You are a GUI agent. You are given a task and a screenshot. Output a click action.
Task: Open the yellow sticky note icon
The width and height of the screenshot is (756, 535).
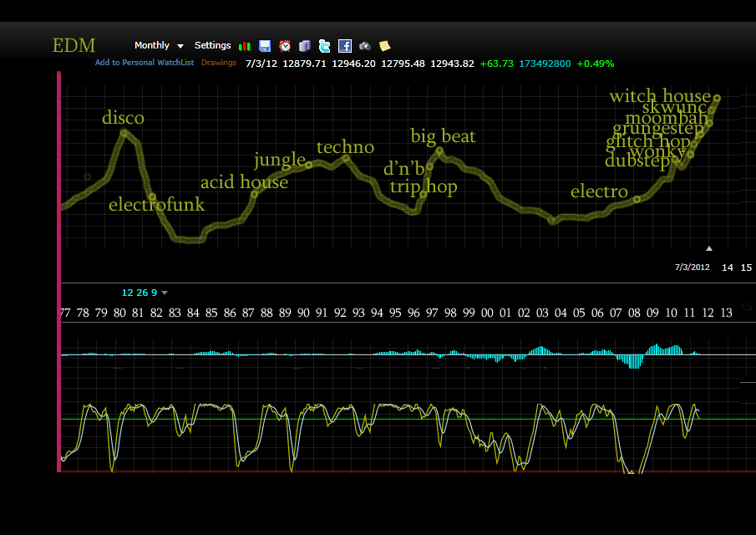[x=384, y=46]
